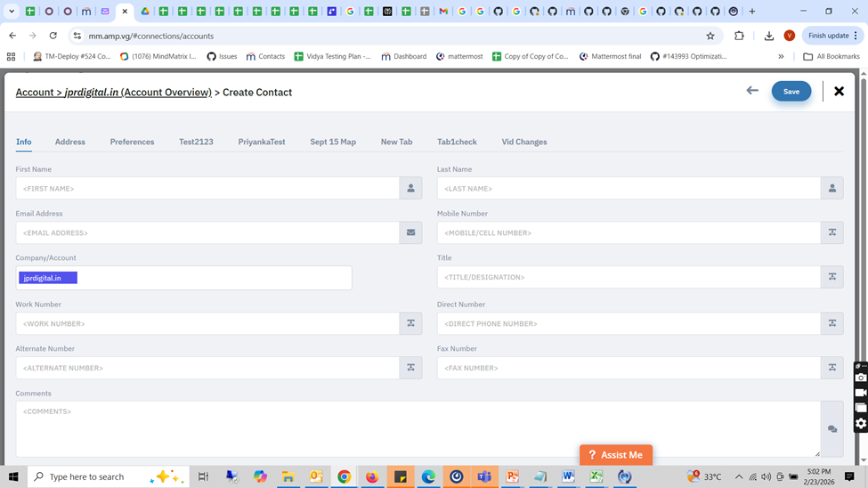Open the Preferences tab
This screenshot has width=868, height=488.
tap(132, 142)
